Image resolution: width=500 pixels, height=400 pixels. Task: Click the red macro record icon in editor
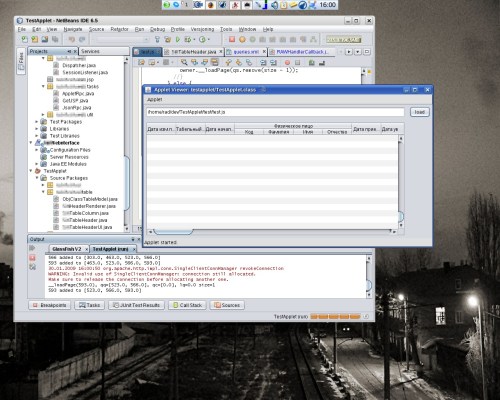click(287, 62)
